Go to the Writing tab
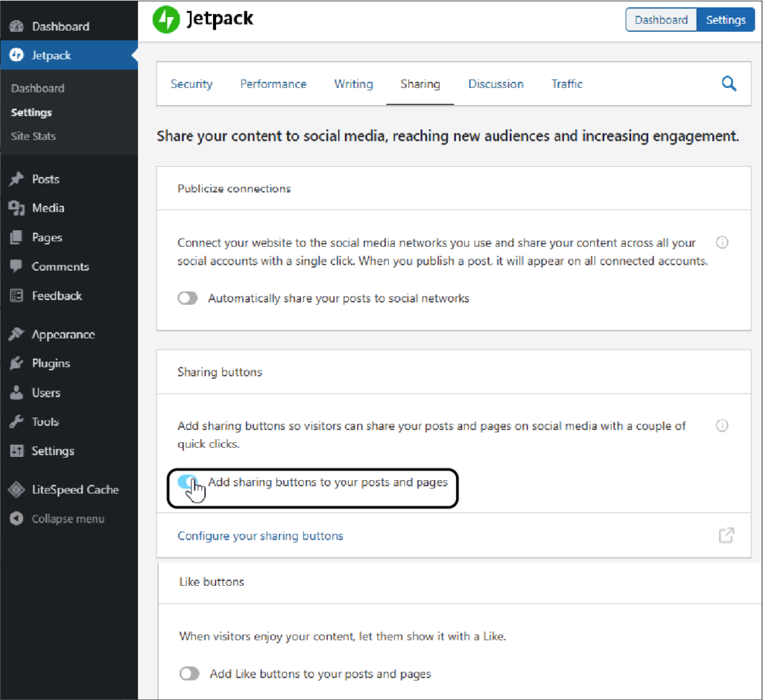The image size is (763, 700). click(354, 83)
